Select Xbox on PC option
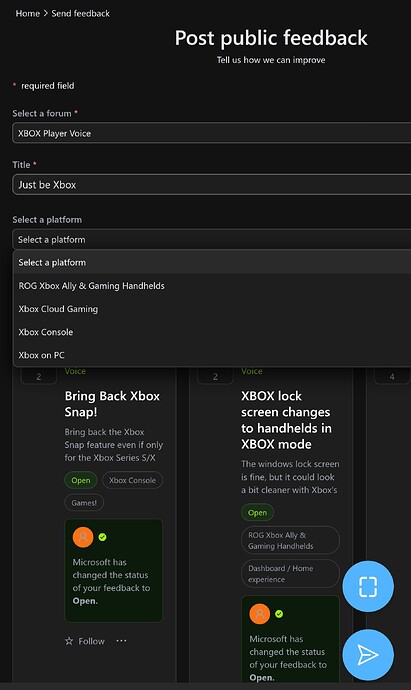This screenshot has width=411, height=690. (x=213, y=355)
